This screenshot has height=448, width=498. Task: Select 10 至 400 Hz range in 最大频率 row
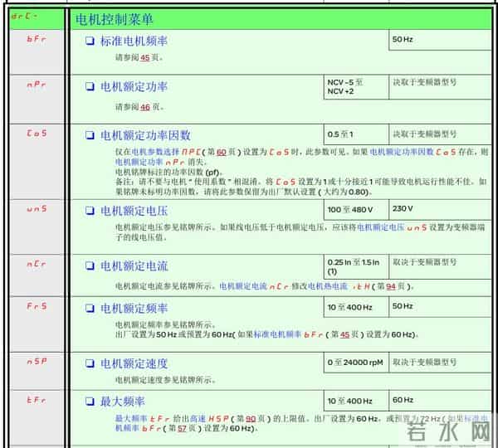tap(356, 401)
